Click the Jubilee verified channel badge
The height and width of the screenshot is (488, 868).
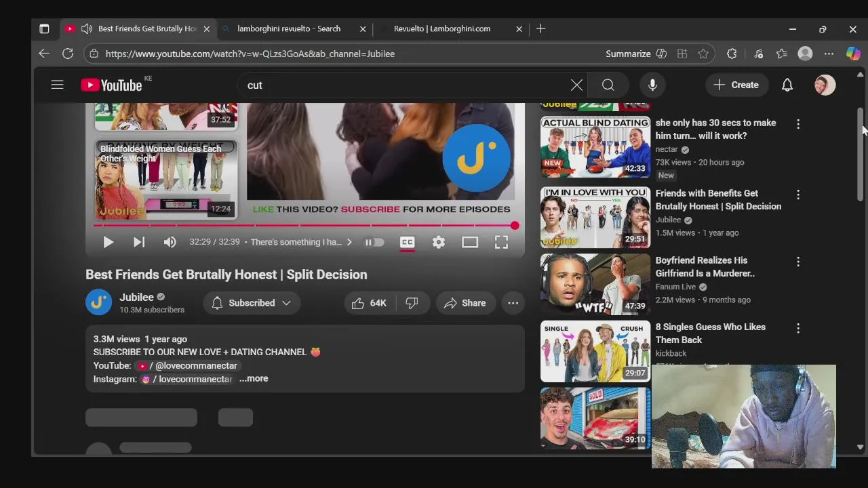coord(161,297)
